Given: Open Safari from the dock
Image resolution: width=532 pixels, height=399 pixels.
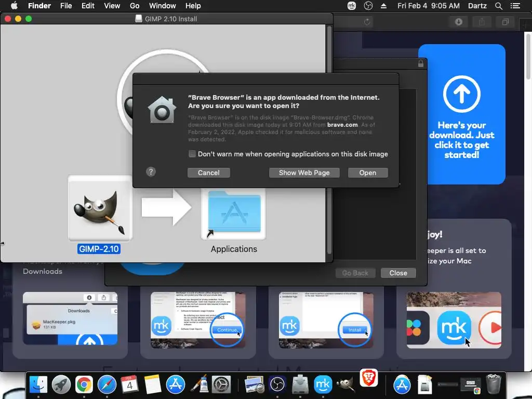Looking at the screenshot, I should [x=107, y=385].
